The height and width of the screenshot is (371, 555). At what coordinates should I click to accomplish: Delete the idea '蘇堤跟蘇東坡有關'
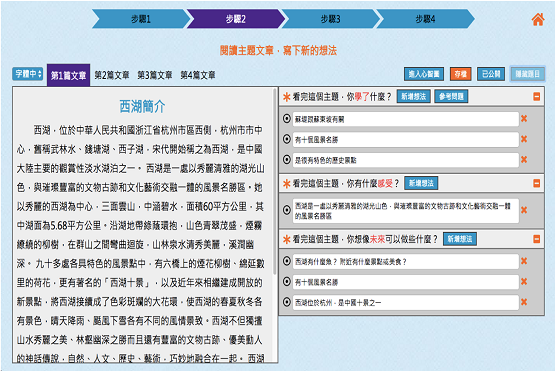(x=524, y=119)
